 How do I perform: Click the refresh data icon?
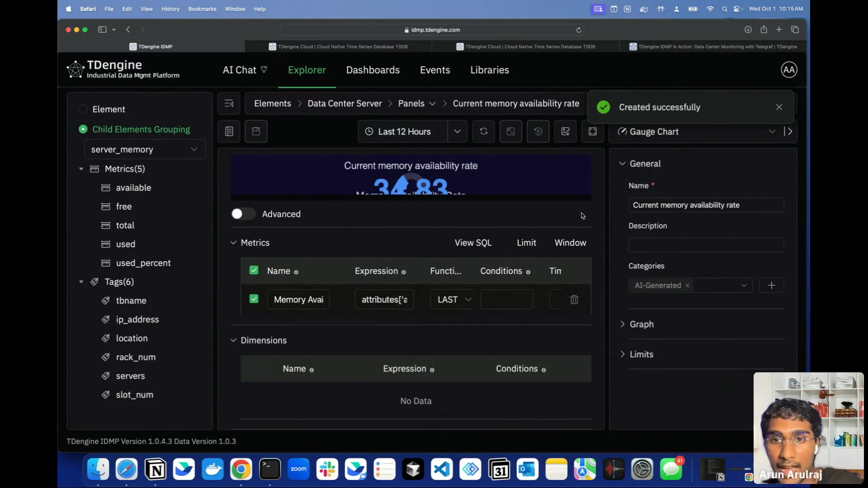click(x=483, y=131)
